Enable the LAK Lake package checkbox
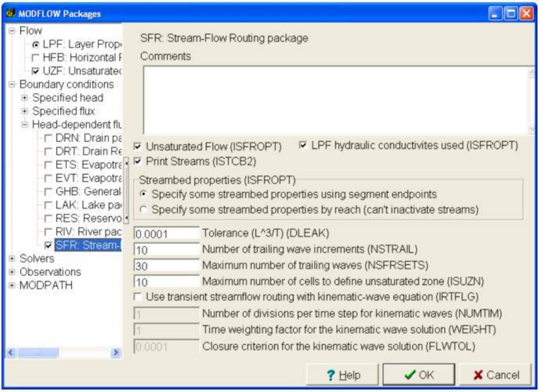Viewport: 540px width, 392px height. click(x=48, y=205)
